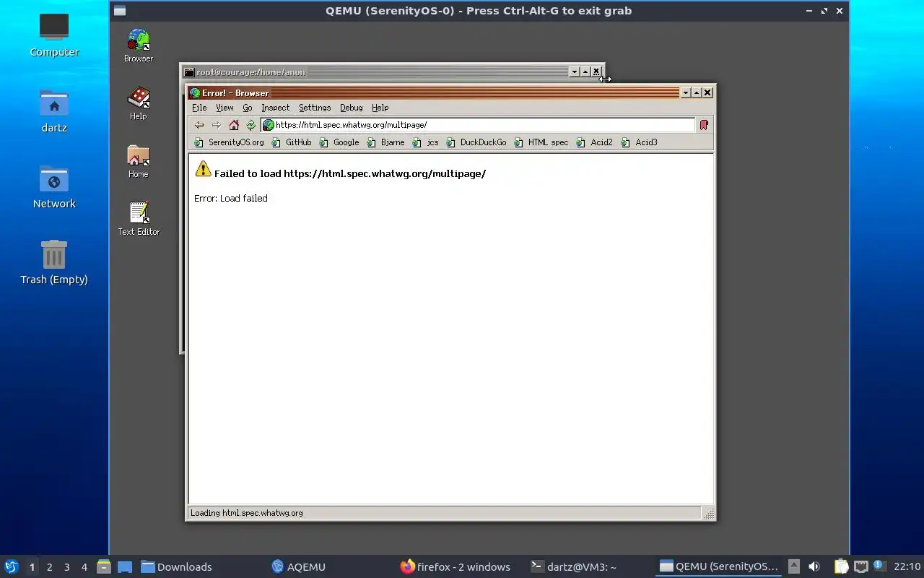
Task: Click the QEMU (SerenityOS) taskbar entry
Action: (x=719, y=567)
